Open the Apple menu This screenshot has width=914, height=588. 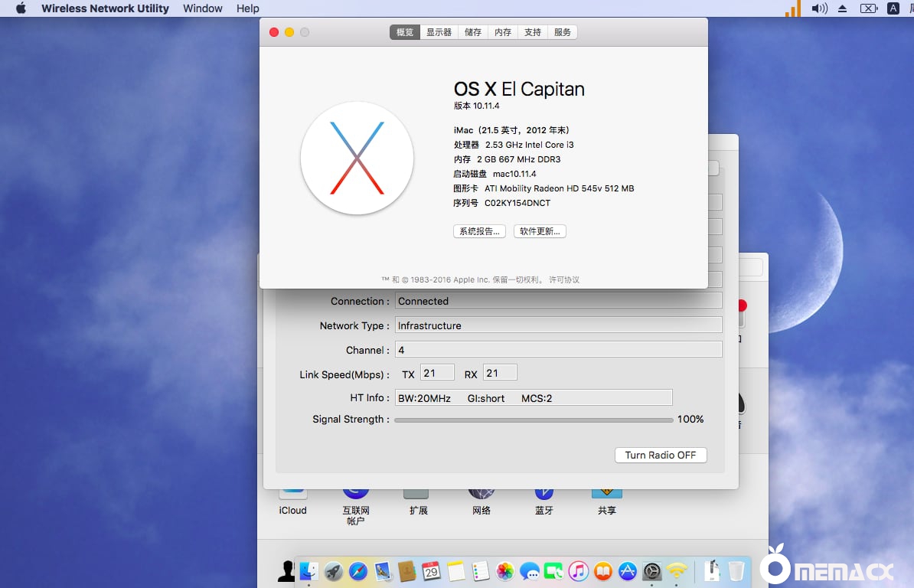[20, 8]
